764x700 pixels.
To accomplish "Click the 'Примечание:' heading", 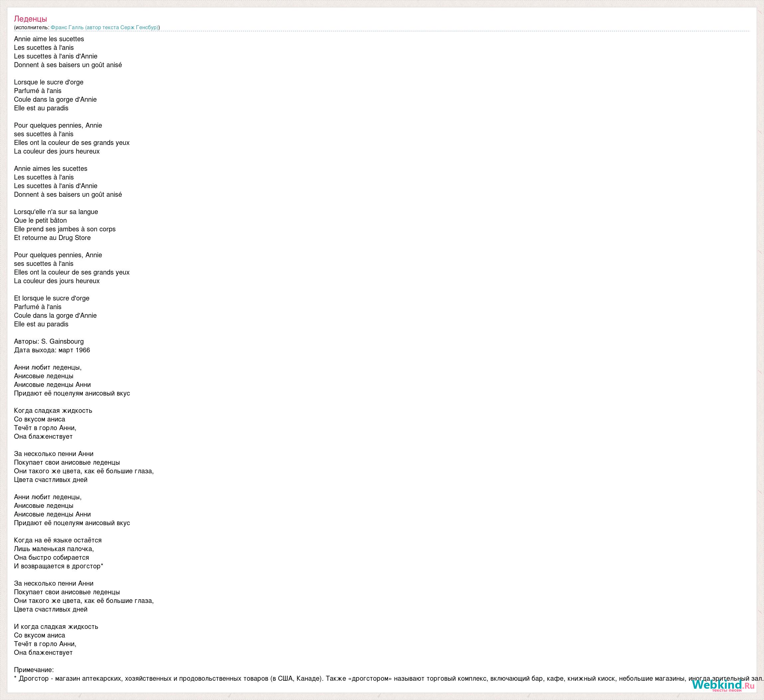I will click(34, 670).
